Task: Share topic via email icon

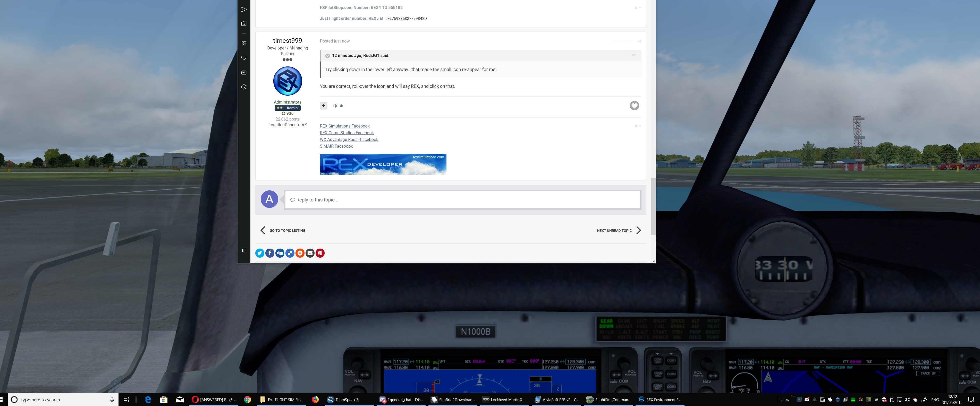Action: [x=310, y=253]
